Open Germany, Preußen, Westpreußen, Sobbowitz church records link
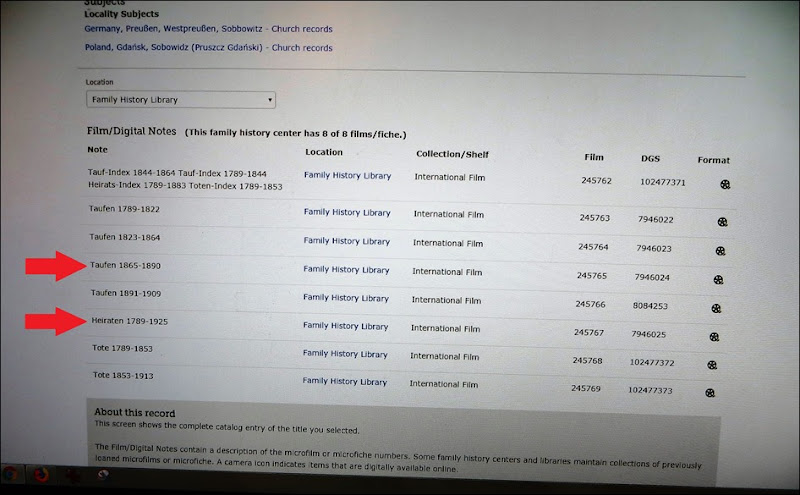Viewport: 800px width, 495px height. pos(208,29)
